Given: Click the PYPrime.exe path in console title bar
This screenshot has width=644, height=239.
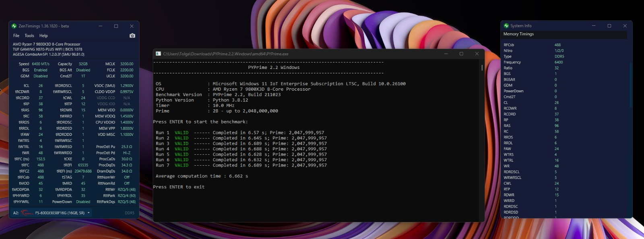Looking at the screenshot, I should tap(226, 54).
